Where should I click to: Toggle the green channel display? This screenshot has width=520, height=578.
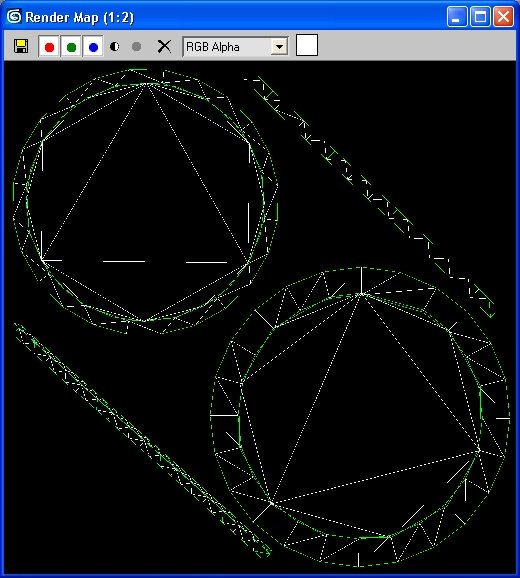pyautogui.click(x=71, y=47)
